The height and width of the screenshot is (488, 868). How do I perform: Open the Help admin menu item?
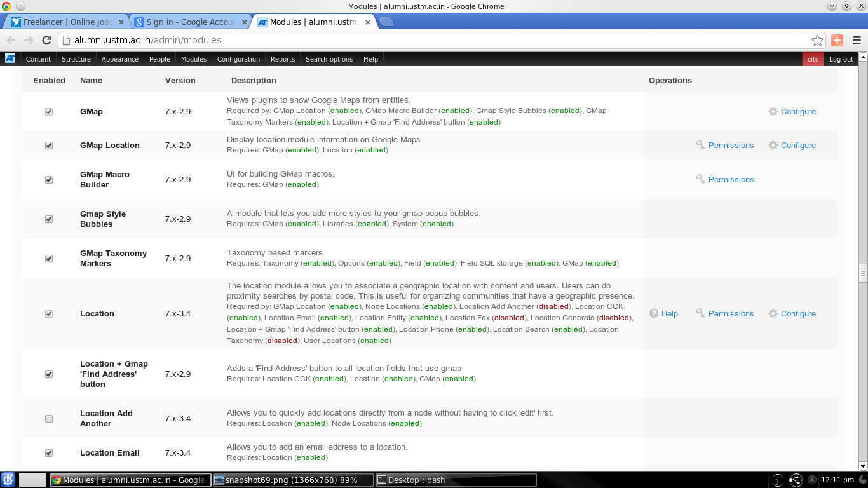click(370, 59)
